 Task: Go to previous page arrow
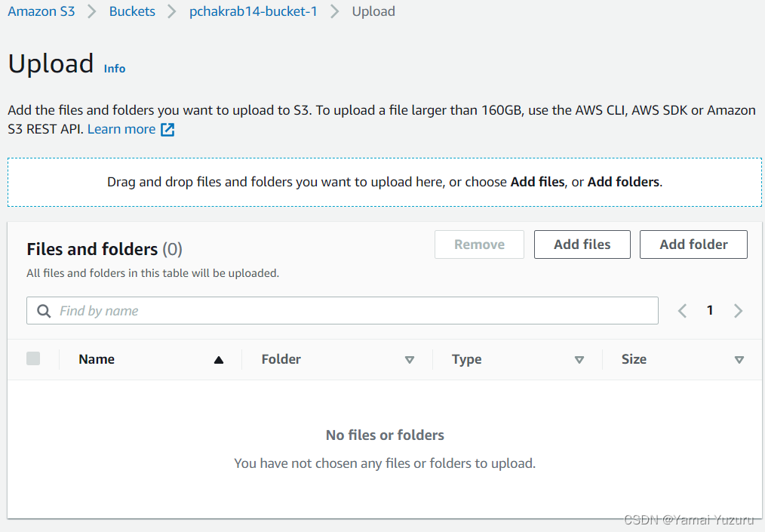[683, 310]
